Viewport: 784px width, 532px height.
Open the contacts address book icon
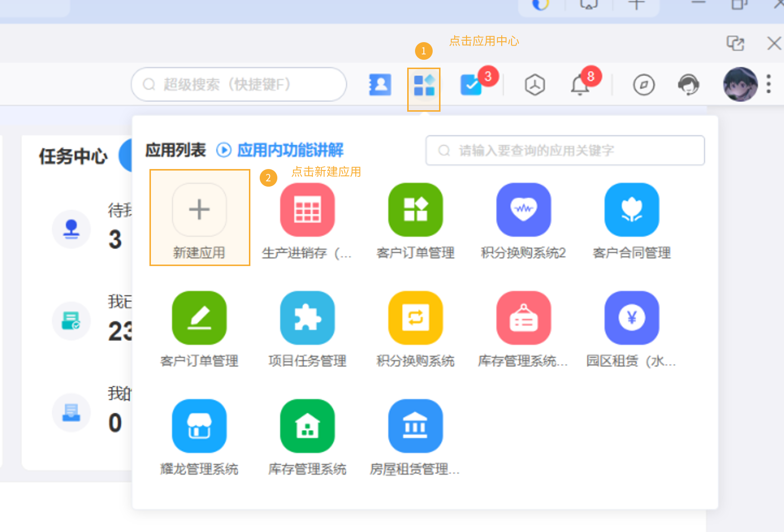(x=380, y=85)
